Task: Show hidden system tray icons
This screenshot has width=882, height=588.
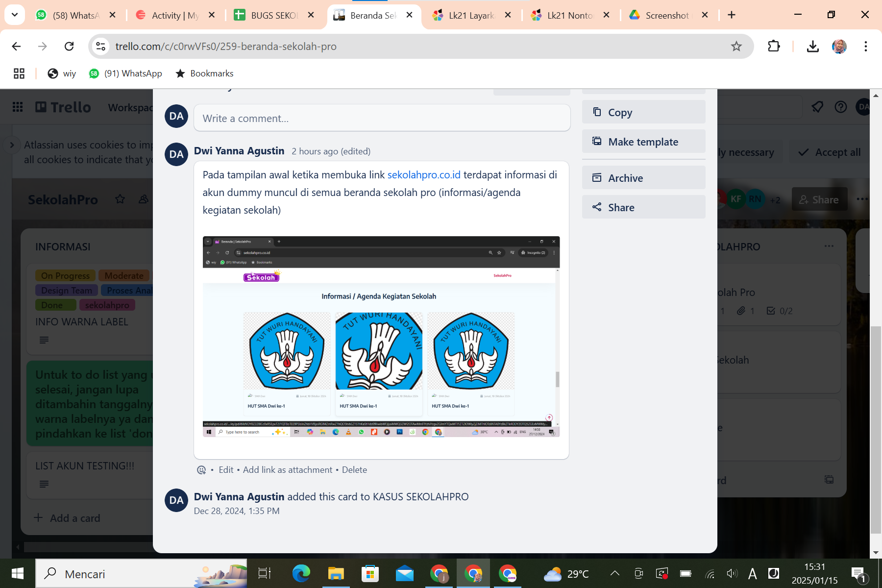Action: click(x=615, y=573)
